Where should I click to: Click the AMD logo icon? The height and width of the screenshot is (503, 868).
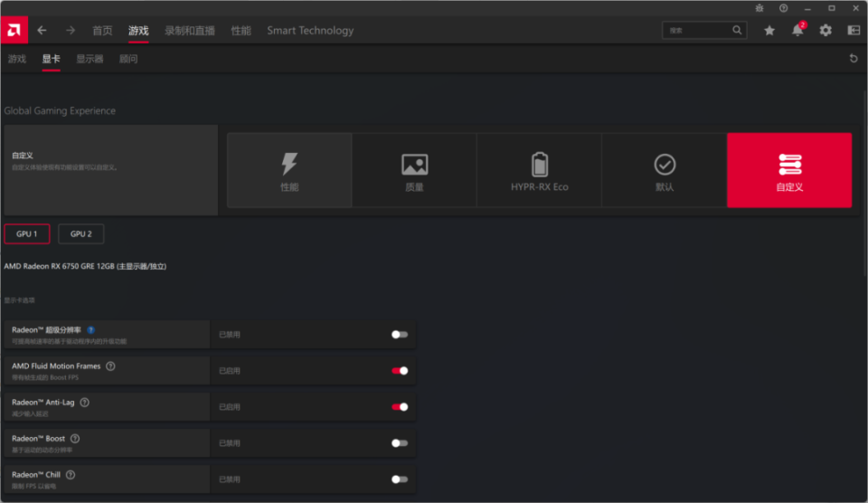14,30
